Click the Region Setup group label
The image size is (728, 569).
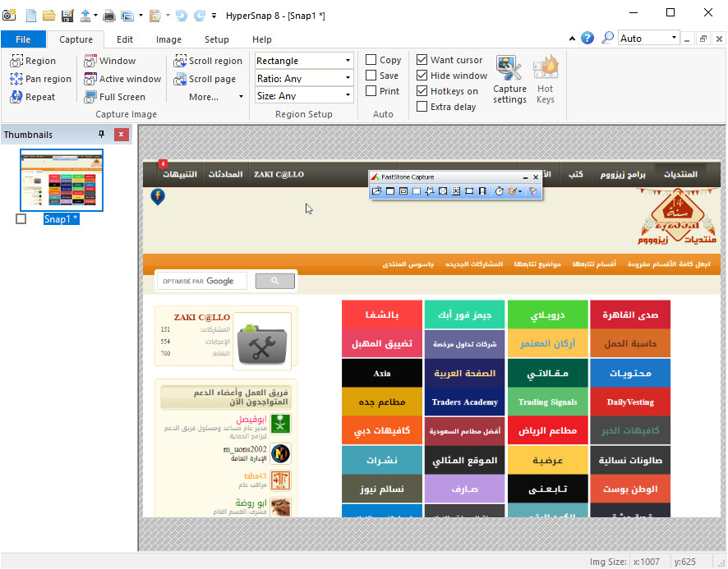point(304,114)
